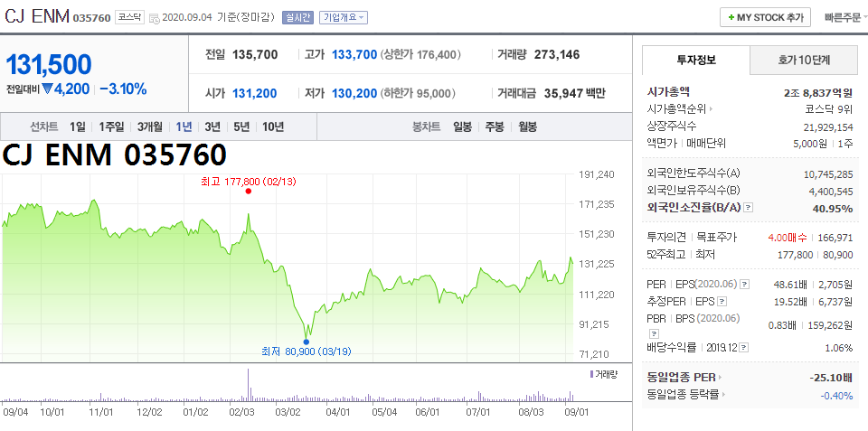Click help icon next to 배당수익률 2019.12

743,348
